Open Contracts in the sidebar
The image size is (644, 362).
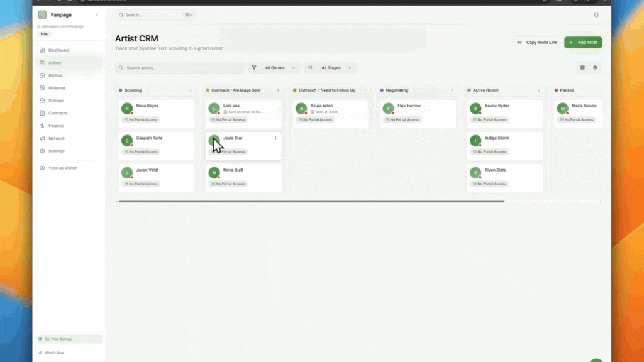click(x=57, y=113)
